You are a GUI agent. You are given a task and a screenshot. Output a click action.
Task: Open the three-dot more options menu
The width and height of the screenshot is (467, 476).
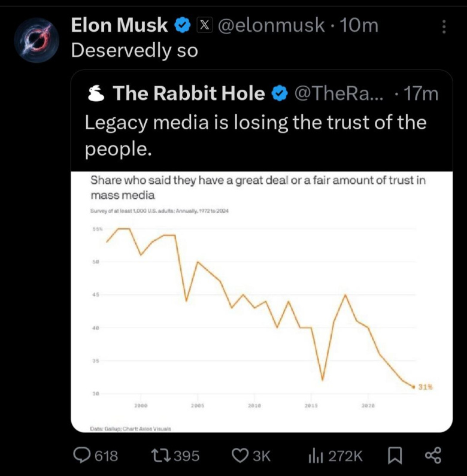tap(444, 26)
